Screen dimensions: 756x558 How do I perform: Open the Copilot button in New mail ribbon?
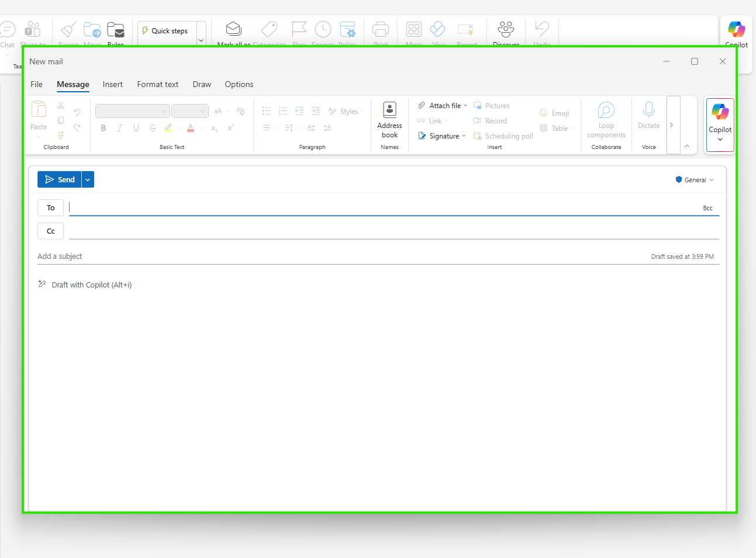720,124
